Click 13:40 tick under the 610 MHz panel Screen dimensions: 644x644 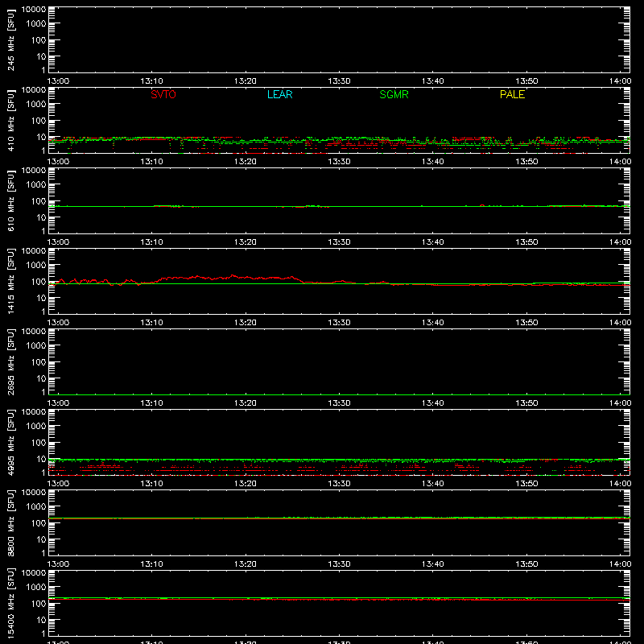[x=433, y=242]
